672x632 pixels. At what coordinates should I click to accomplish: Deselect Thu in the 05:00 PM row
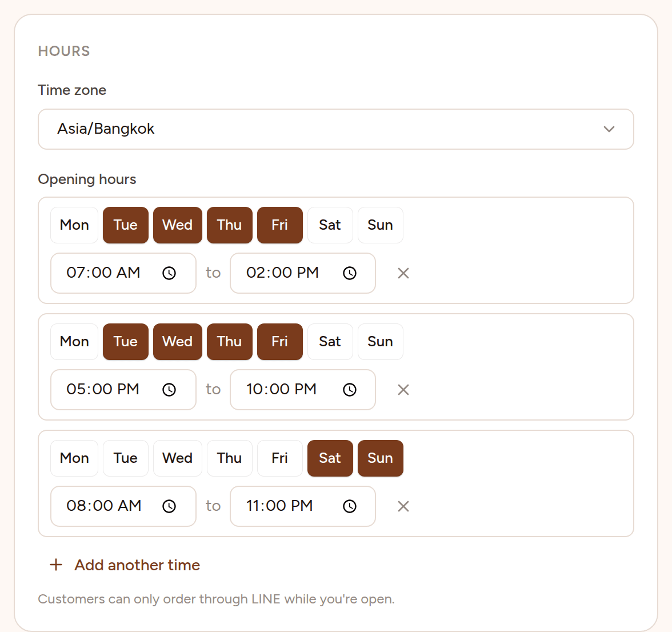click(229, 342)
